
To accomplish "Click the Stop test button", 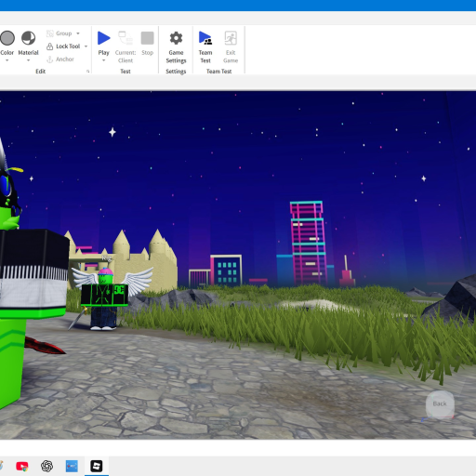I will 147,38.
